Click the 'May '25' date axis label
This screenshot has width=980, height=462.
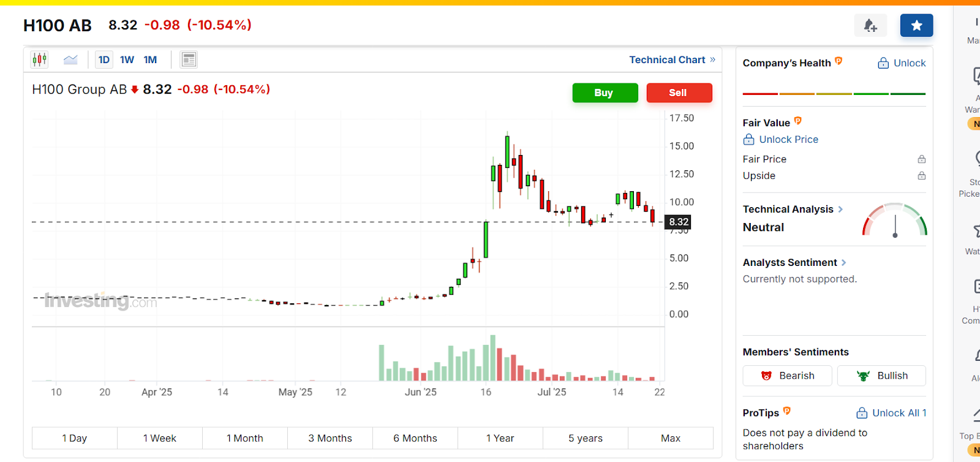295,392
